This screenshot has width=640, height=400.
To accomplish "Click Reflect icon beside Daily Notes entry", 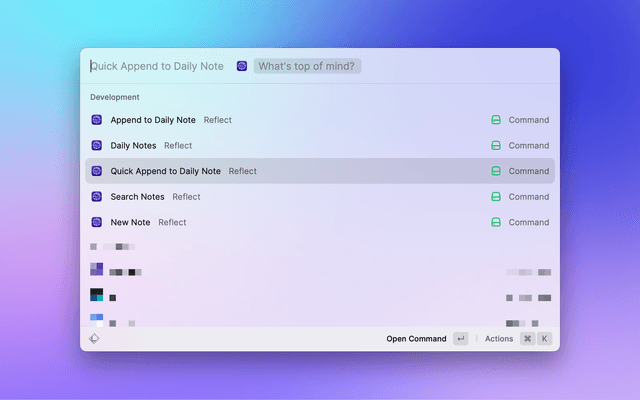I will (97, 146).
